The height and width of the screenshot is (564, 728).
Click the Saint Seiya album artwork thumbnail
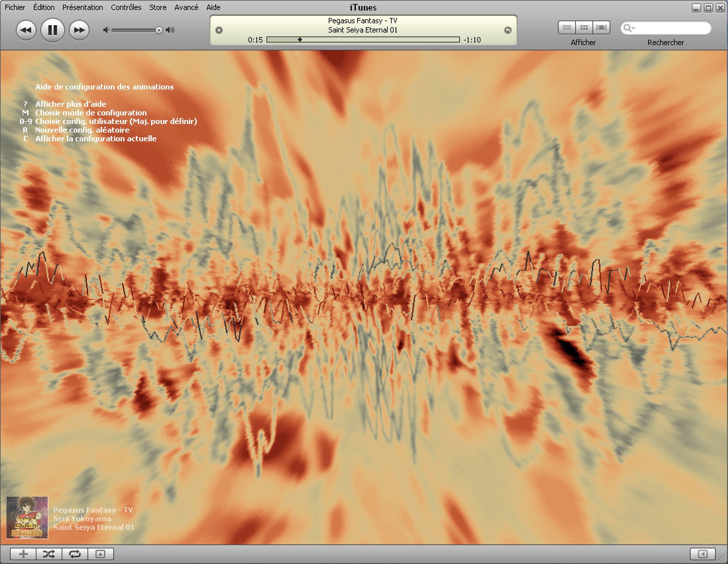click(x=27, y=517)
